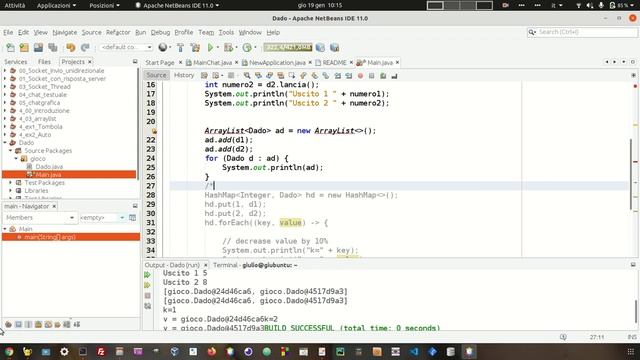The image size is (640, 360).
Task: Click the Profile Project clock icon
Action: [x=247, y=47]
